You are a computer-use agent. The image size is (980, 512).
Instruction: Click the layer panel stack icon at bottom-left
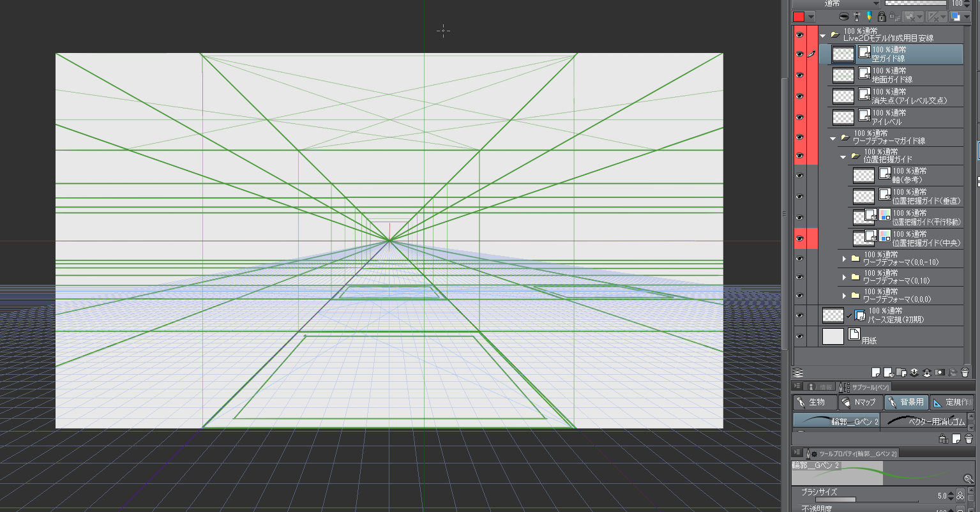pos(797,372)
